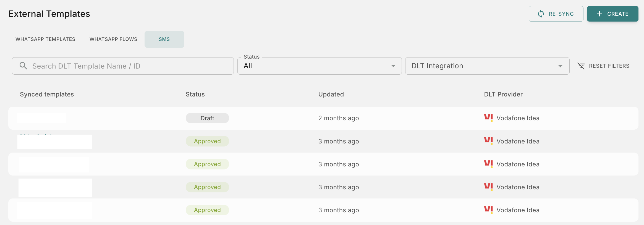Image resolution: width=644 pixels, height=225 pixels.
Task: Click the plus icon on the Create button
Action: tap(599, 14)
